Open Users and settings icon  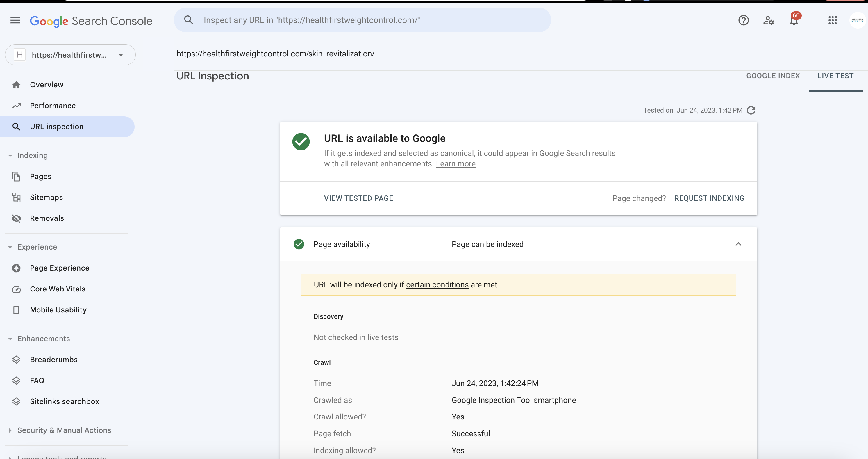click(769, 21)
